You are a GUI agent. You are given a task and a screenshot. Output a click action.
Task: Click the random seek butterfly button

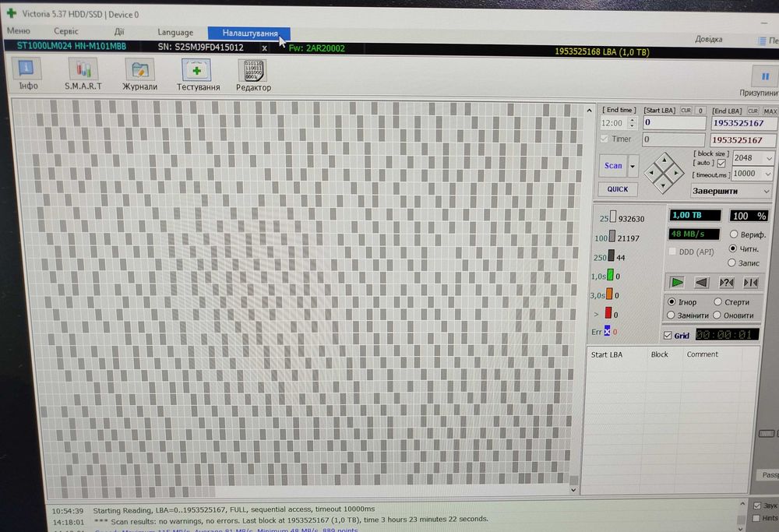[x=726, y=283]
